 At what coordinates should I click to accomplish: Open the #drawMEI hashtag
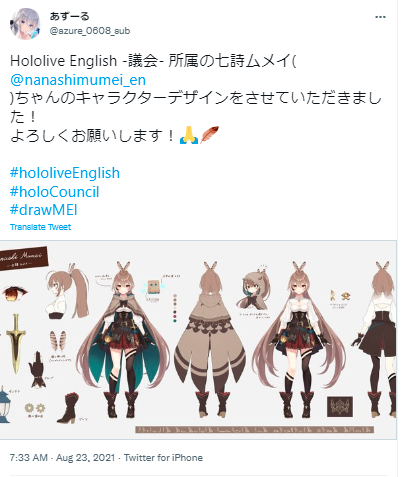(44, 210)
